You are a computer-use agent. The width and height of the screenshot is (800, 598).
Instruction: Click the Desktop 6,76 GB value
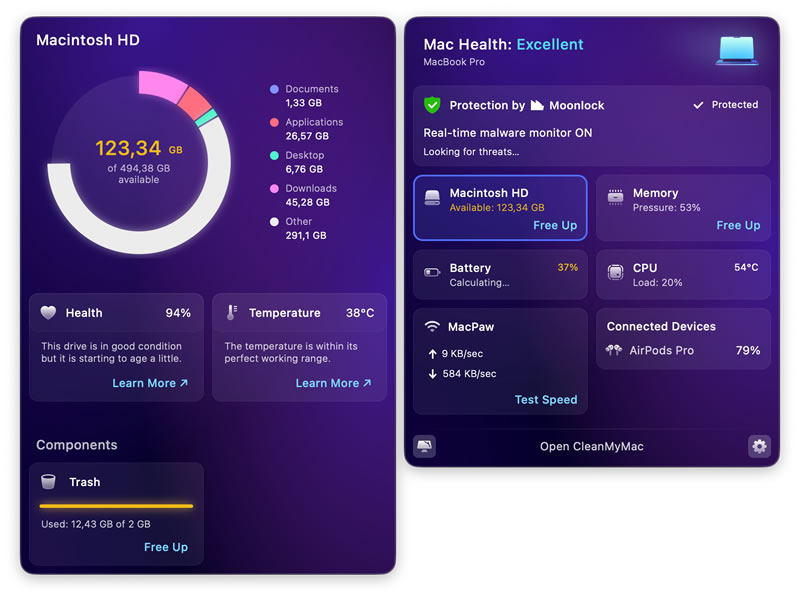tap(304, 169)
